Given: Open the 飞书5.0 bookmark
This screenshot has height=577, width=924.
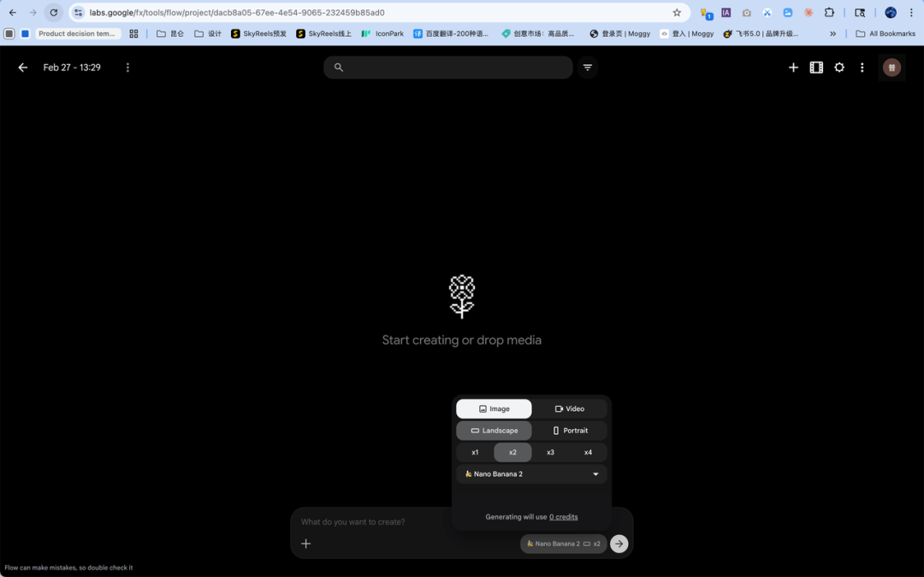Looking at the screenshot, I should pos(761,33).
